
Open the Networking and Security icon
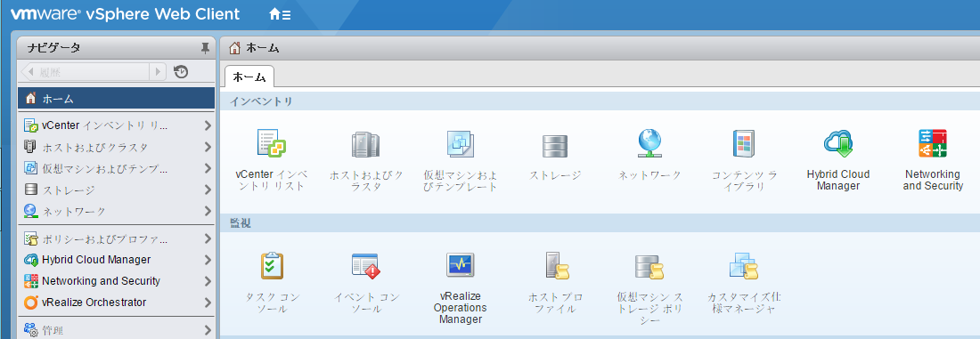coord(933,143)
